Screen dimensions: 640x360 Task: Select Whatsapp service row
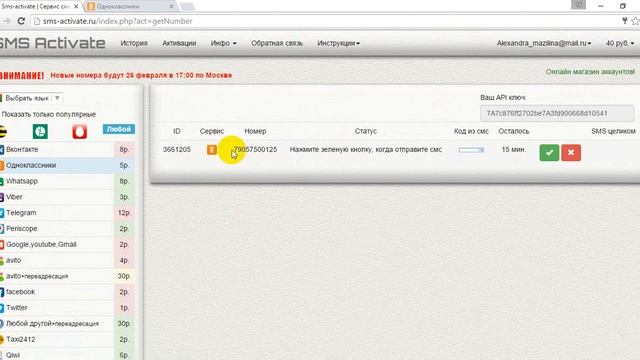(x=67, y=181)
